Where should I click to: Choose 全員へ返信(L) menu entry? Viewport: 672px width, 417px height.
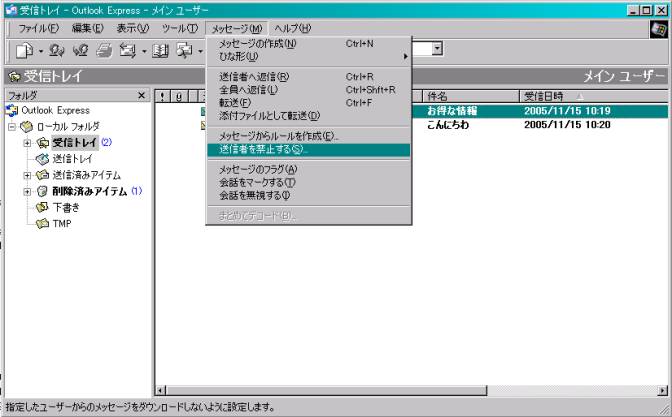coord(309,90)
